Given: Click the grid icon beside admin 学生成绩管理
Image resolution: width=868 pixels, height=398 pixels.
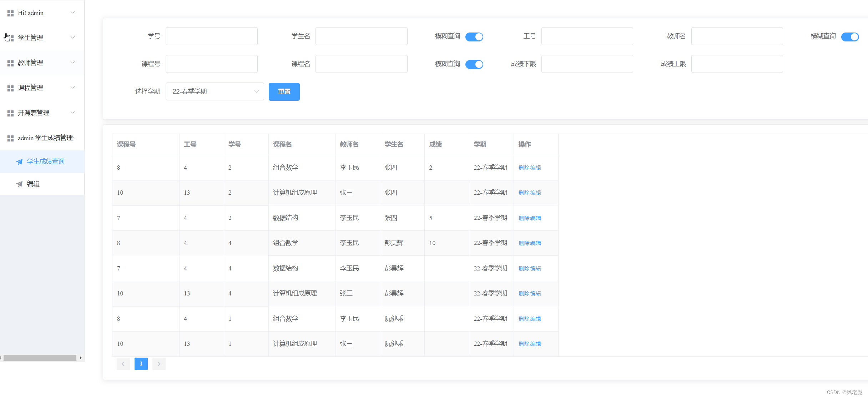Looking at the screenshot, I should pyautogui.click(x=10, y=138).
